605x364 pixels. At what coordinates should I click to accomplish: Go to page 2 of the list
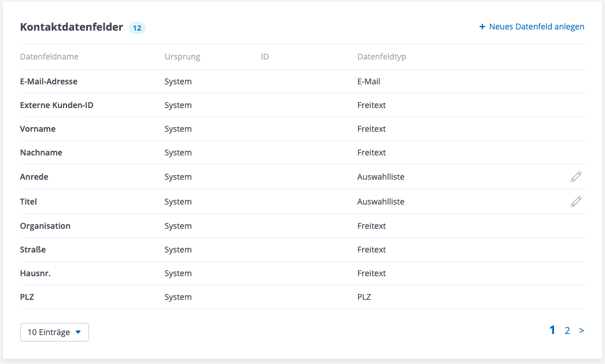pos(567,330)
